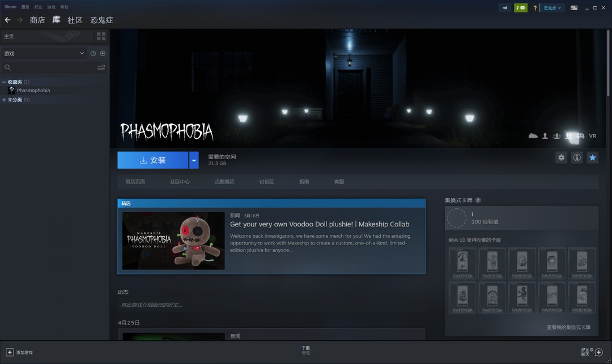The image size is (612, 364).
Task: Show Phasmophobia game info panel
Action: click(577, 157)
